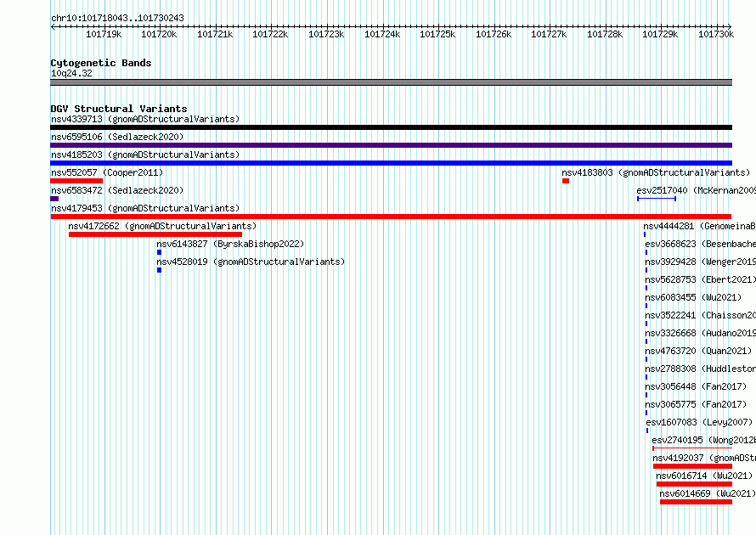
Task: Click the long red nsv4179453 bar
Action: tap(391, 217)
